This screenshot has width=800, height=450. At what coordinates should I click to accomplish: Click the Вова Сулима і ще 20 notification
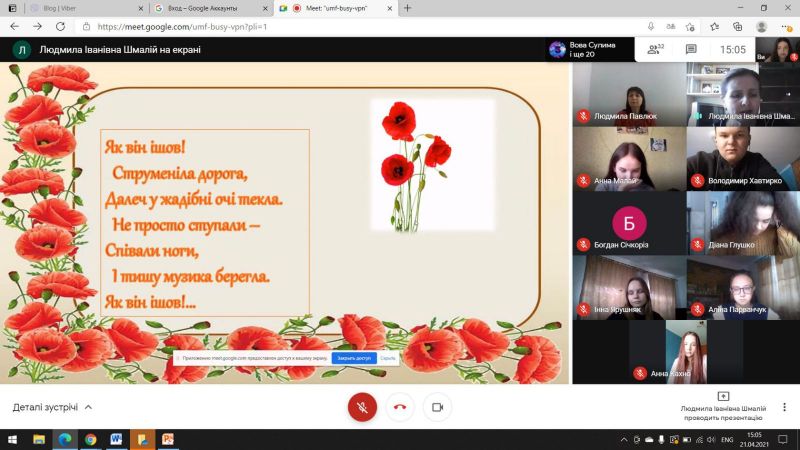(590, 49)
